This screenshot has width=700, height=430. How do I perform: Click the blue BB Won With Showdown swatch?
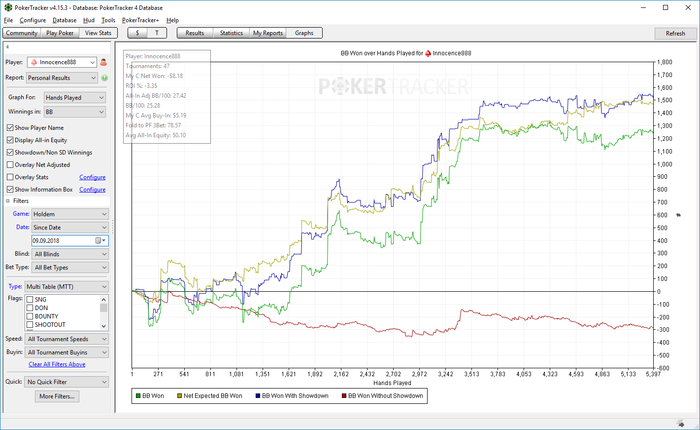(258, 396)
